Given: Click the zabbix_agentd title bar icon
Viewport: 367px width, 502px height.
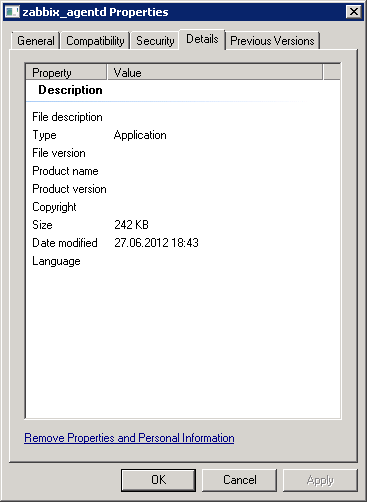Looking at the screenshot, I should coord(13,12).
